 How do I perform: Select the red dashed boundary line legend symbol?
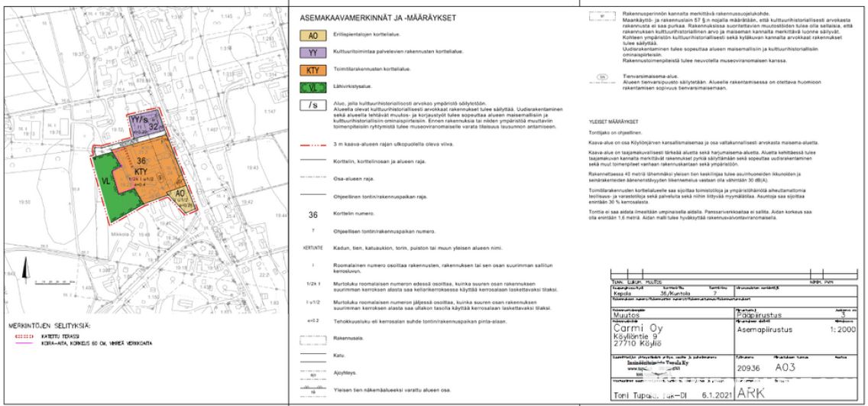click(312, 145)
